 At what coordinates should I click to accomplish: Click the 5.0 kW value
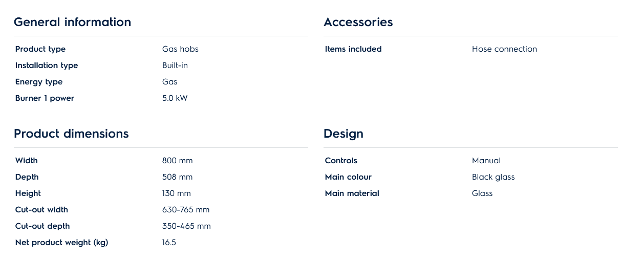(x=175, y=98)
